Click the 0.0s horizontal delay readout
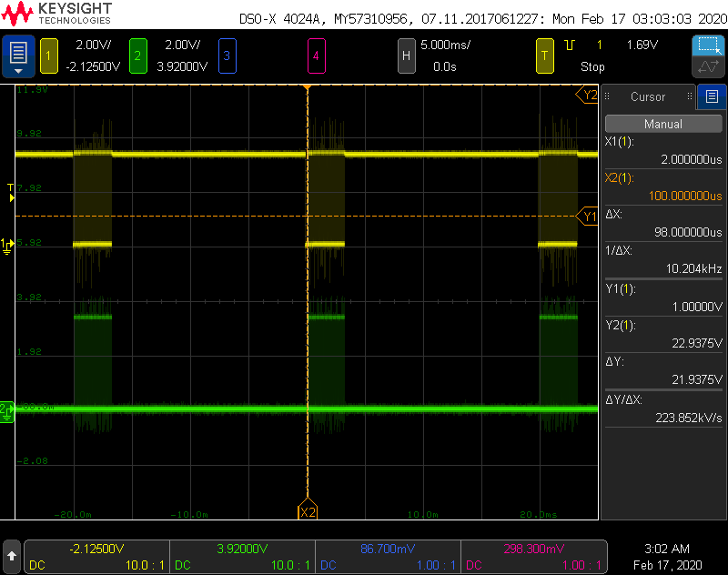The height and width of the screenshot is (575, 728). [x=445, y=66]
